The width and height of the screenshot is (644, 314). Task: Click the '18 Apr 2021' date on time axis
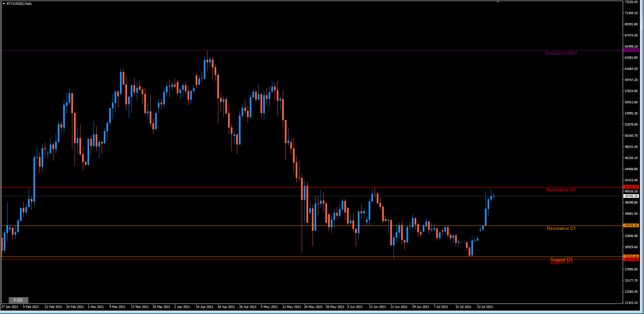pos(226,307)
